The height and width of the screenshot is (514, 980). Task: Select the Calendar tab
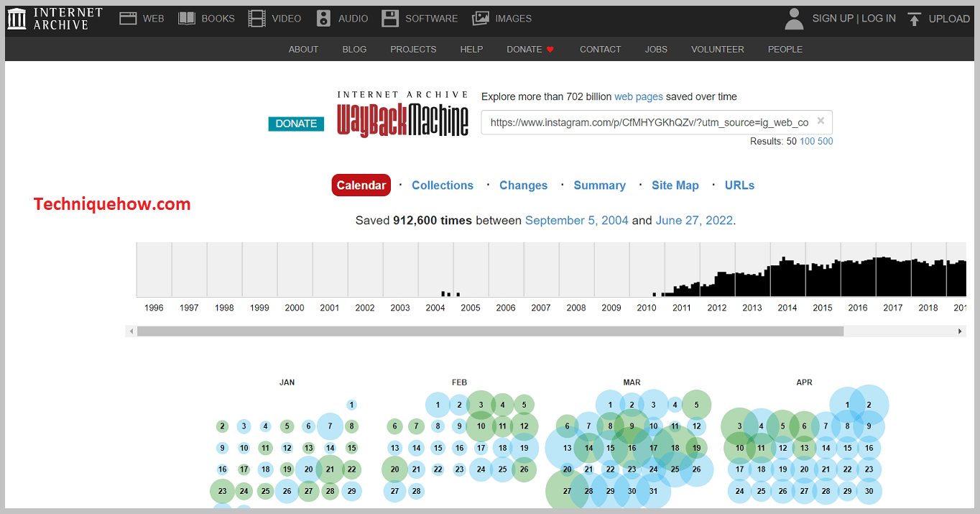[361, 185]
